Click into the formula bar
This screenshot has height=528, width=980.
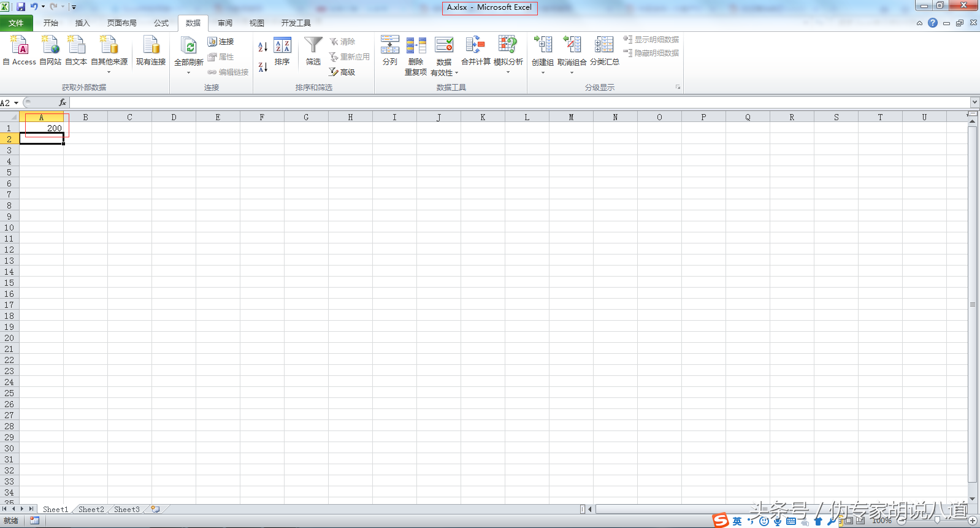click(519, 103)
